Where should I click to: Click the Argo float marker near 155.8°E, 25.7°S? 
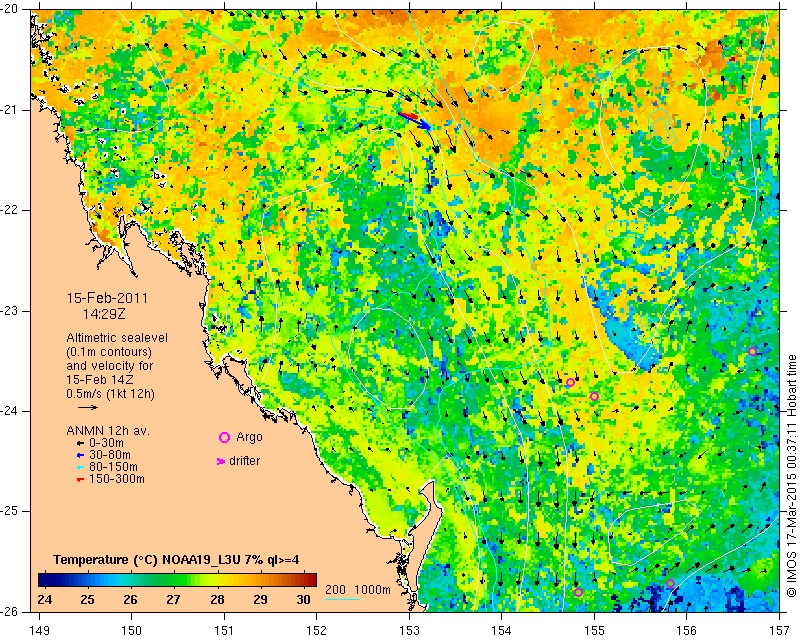point(670,583)
